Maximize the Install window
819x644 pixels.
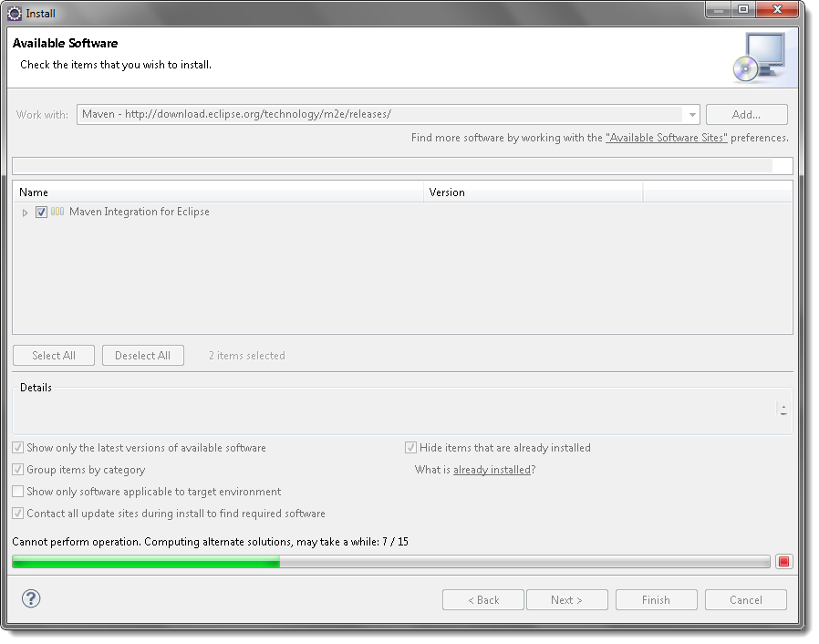pyautogui.click(x=743, y=9)
